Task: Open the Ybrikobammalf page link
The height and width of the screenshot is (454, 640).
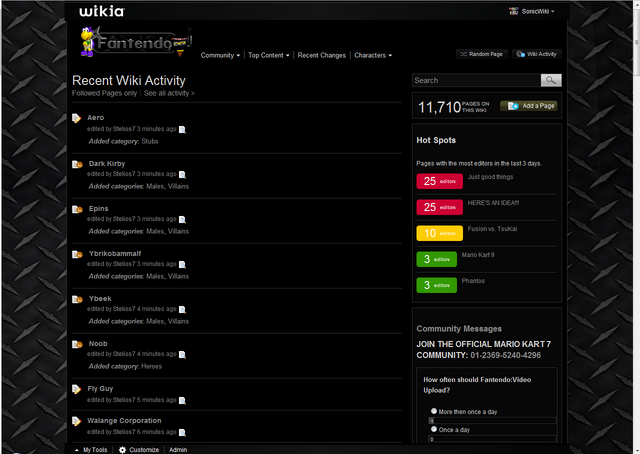Action: (x=115, y=253)
